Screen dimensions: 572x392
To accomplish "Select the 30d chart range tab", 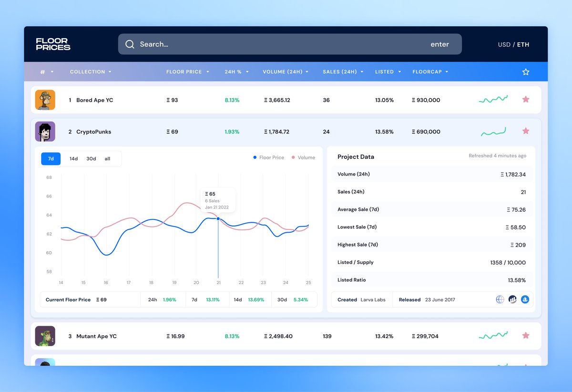I will (91, 159).
